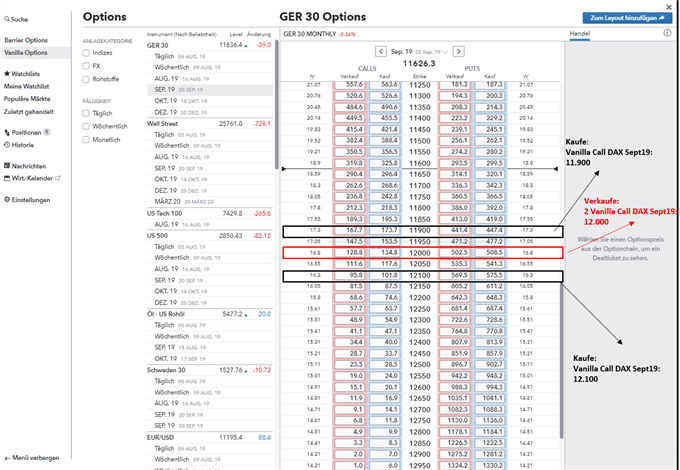Click put Verkauf price 441.4 at 11900
The height and width of the screenshot is (470, 680).
(454, 230)
